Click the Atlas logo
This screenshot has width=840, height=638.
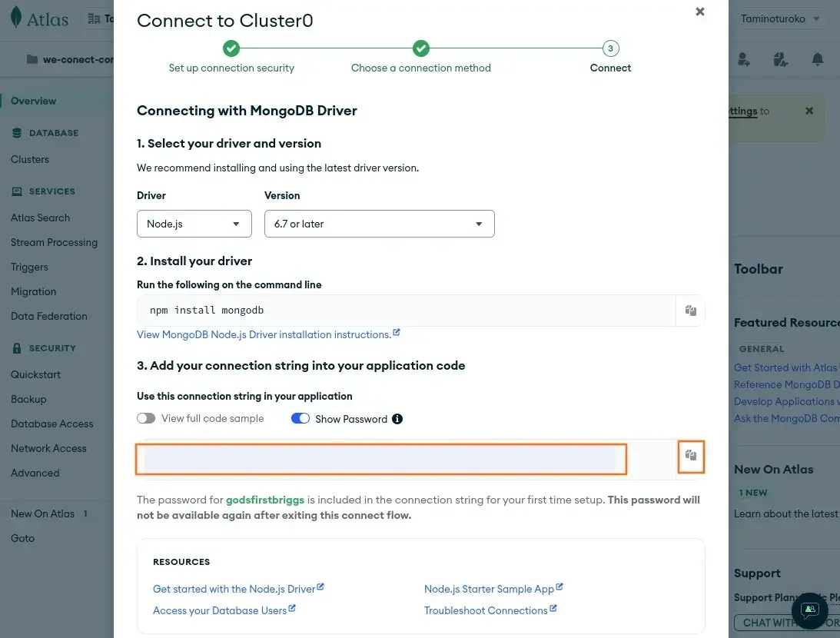[x=40, y=19]
